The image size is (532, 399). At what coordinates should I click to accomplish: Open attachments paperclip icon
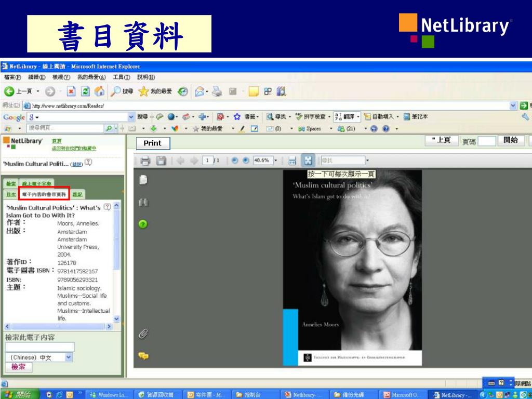point(143,334)
